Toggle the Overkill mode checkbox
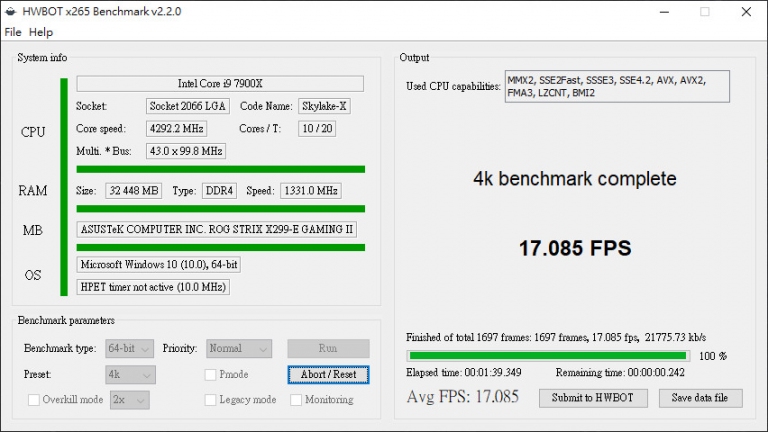Viewport: 768px width, 432px height. pyautogui.click(x=34, y=400)
